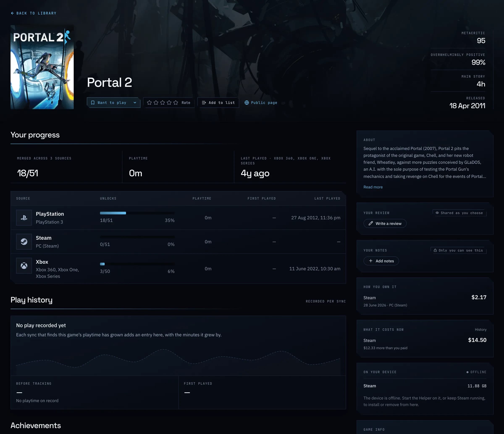Viewport: 504px width, 434px height.
Task: Click the globe icon next to Public page
Action: (x=247, y=103)
